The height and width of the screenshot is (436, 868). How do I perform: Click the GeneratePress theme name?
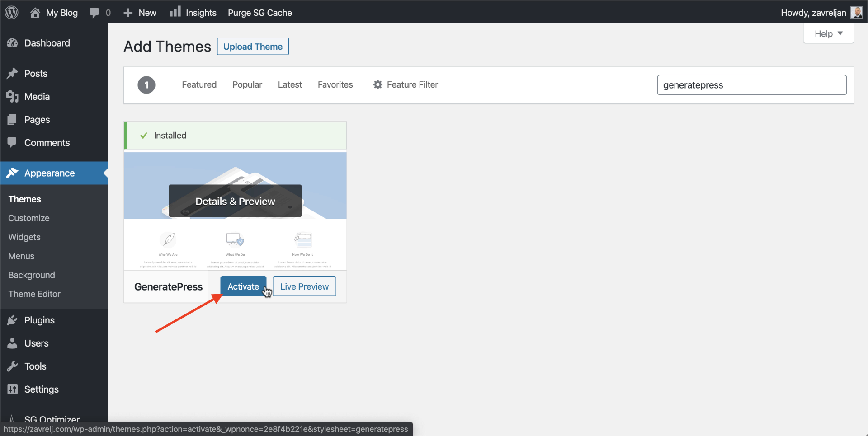tap(168, 287)
